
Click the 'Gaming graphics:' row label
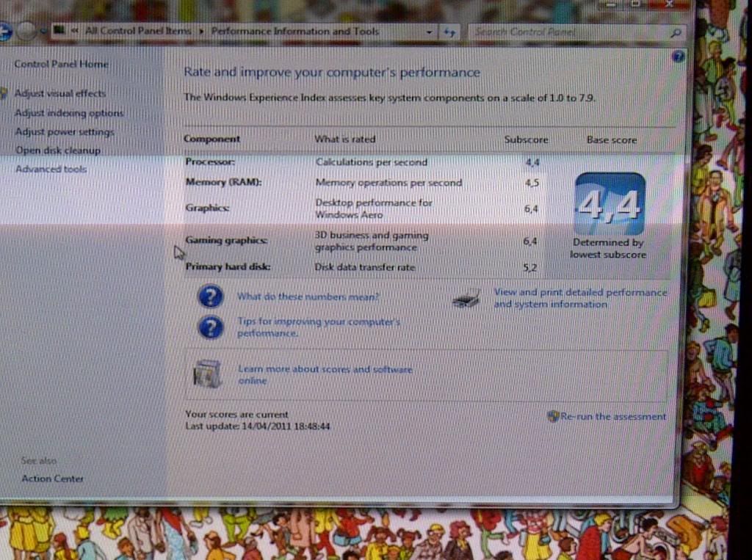click(226, 240)
